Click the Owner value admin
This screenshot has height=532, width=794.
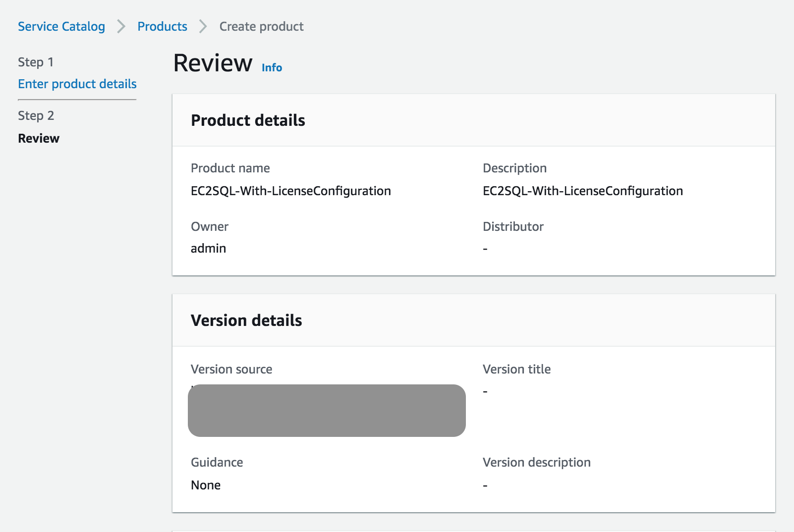208,248
